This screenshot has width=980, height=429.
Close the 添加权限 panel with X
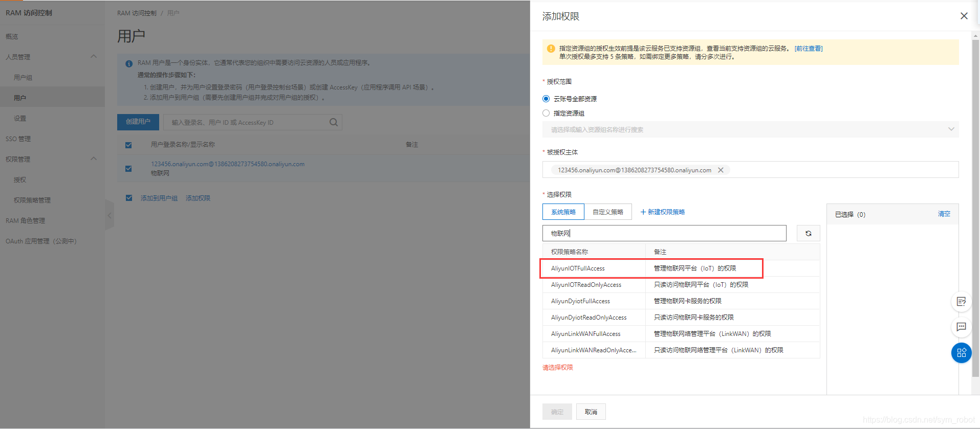(x=964, y=16)
